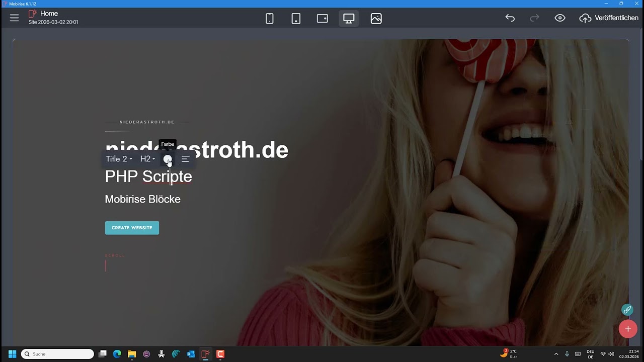The width and height of the screenshot is (644, 362).
Task: Preview the site with eye icon
Action: (560, 18)
